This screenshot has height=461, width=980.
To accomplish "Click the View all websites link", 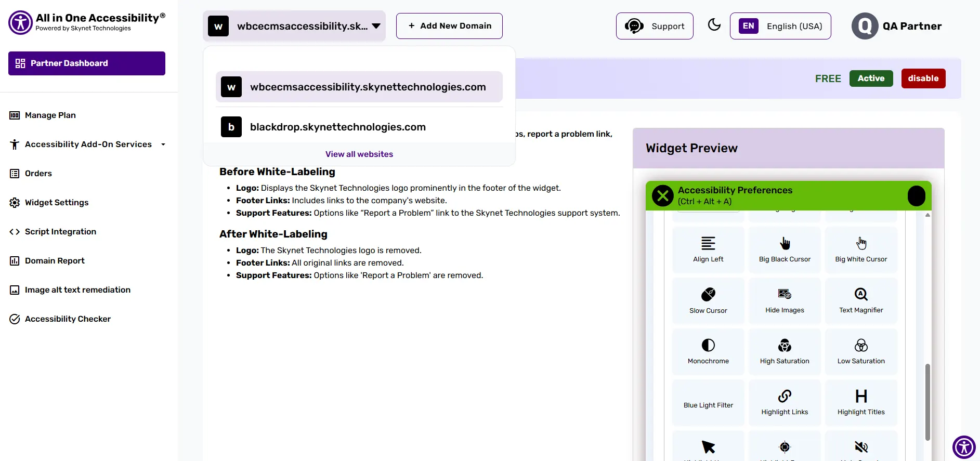I will tap(359, 154).
